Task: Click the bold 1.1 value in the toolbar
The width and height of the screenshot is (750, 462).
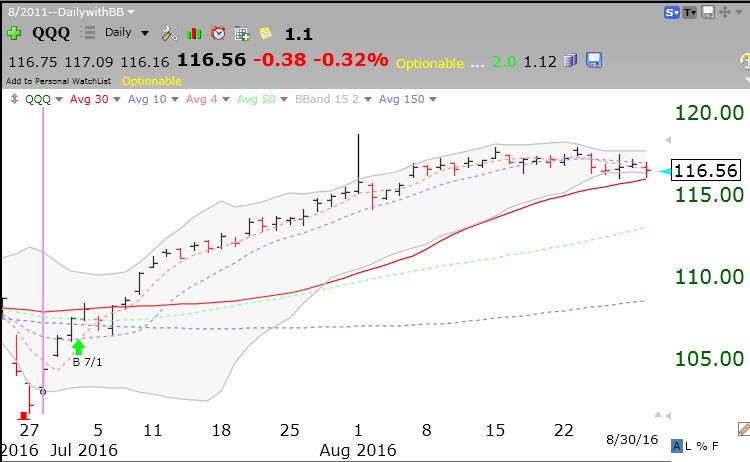Action: [298, 34]
